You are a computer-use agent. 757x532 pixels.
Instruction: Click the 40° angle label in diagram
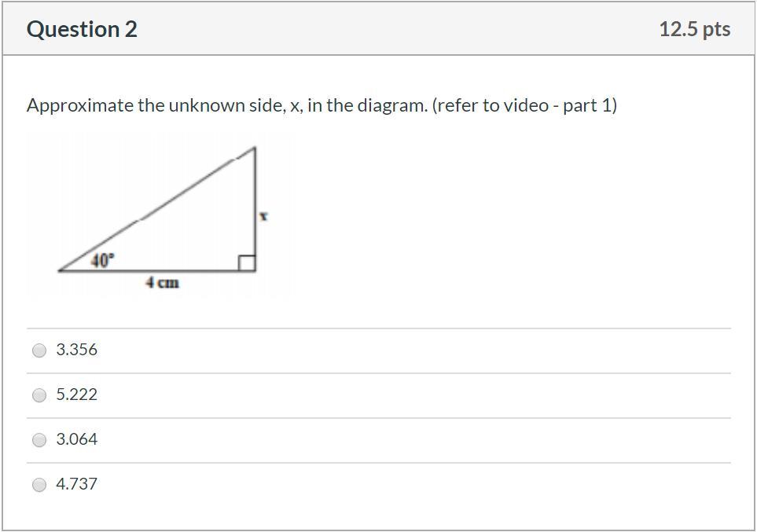[x=103, y=261]
